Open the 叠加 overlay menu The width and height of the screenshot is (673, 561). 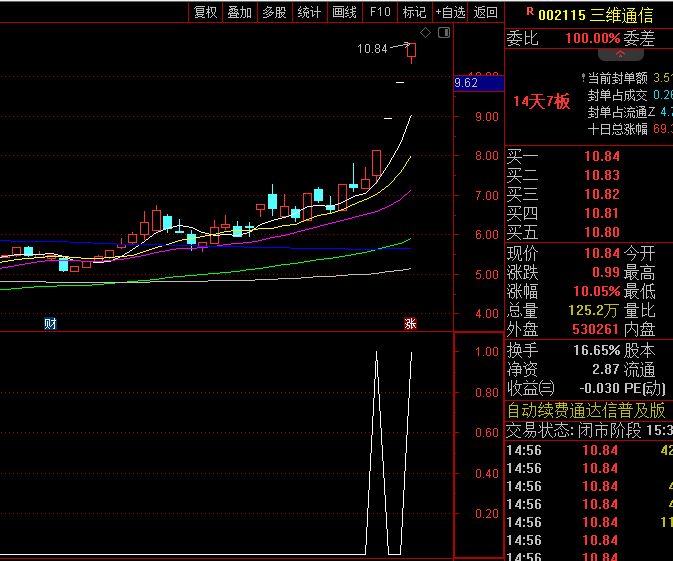coord(239,12)
